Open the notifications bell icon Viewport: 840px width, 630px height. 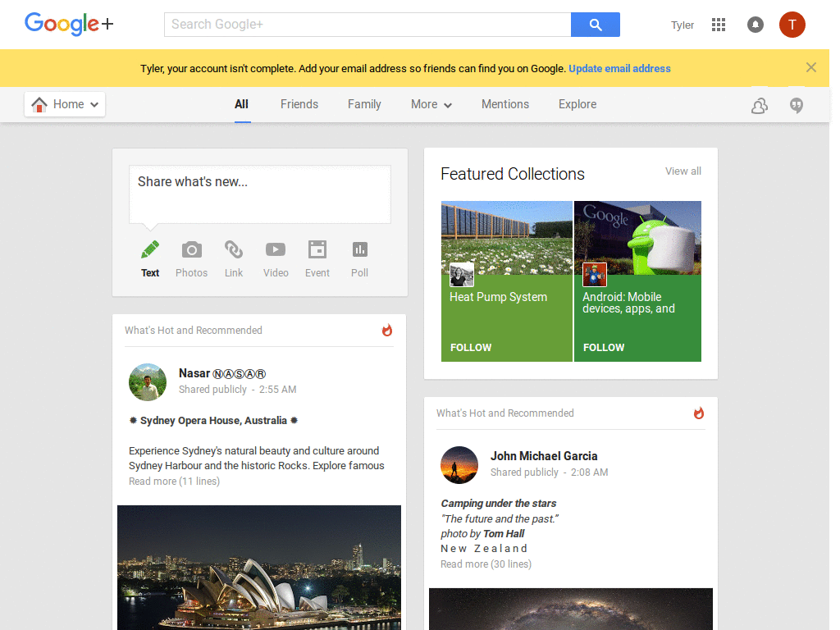click(756, 25)
